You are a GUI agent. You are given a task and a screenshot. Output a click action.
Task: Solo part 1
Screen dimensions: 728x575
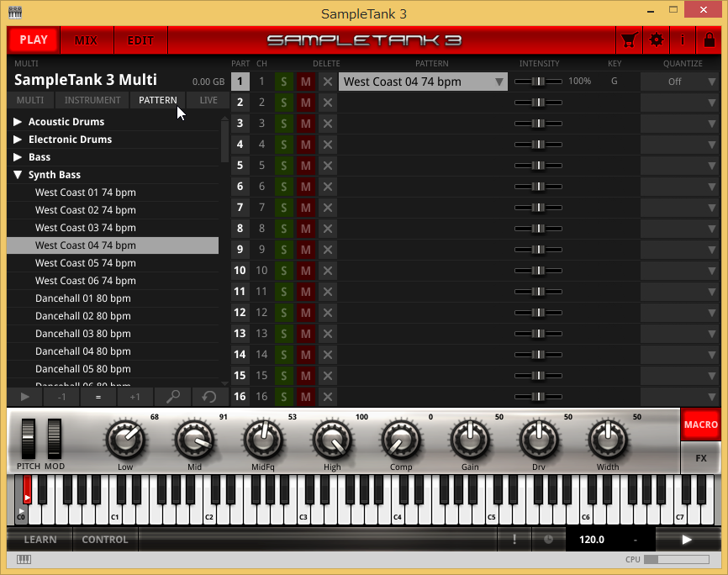283,82
